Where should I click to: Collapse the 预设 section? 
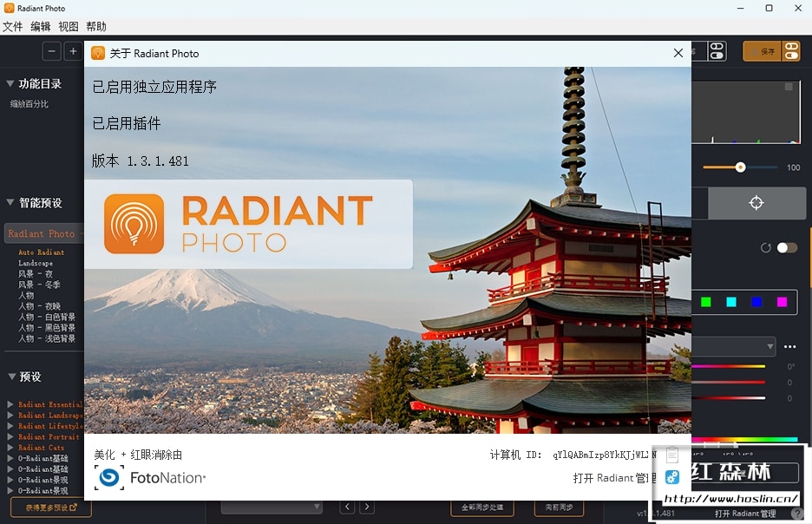[11, 377]
